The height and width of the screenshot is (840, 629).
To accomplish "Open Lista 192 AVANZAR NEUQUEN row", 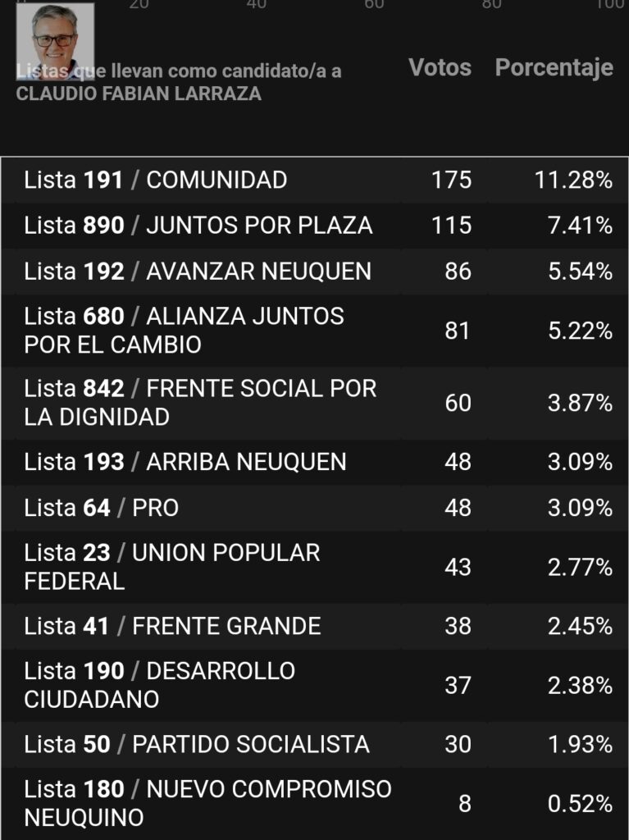I will [315, 271].
